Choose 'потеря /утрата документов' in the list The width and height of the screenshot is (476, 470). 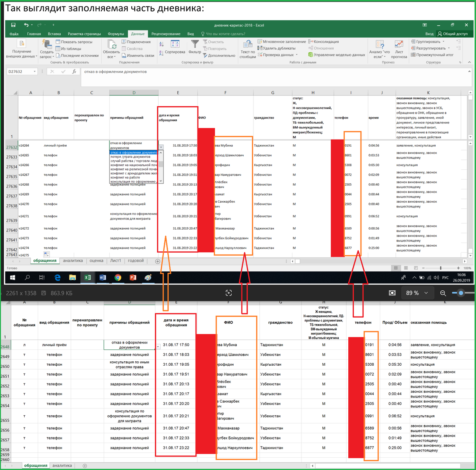pyautogui.click(x=130, y=157)
